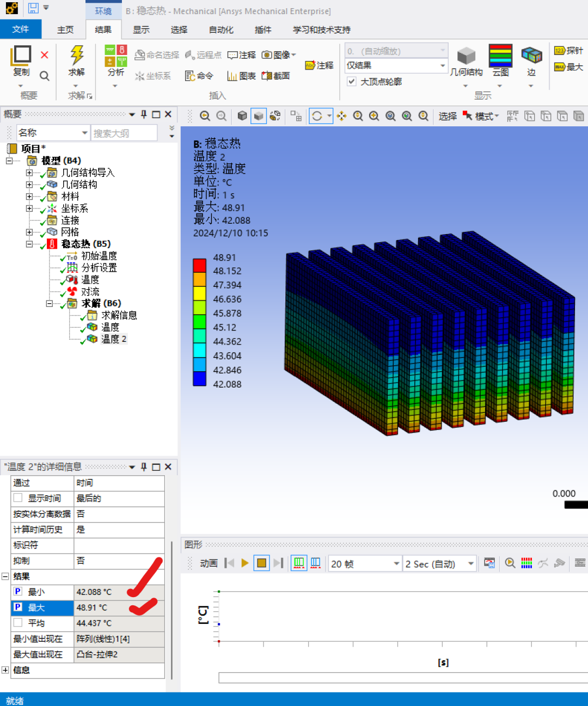Click the 云图 (Contours) rainbow icon
The height and width of the screenshot is (706, 588).
[501, 56]
